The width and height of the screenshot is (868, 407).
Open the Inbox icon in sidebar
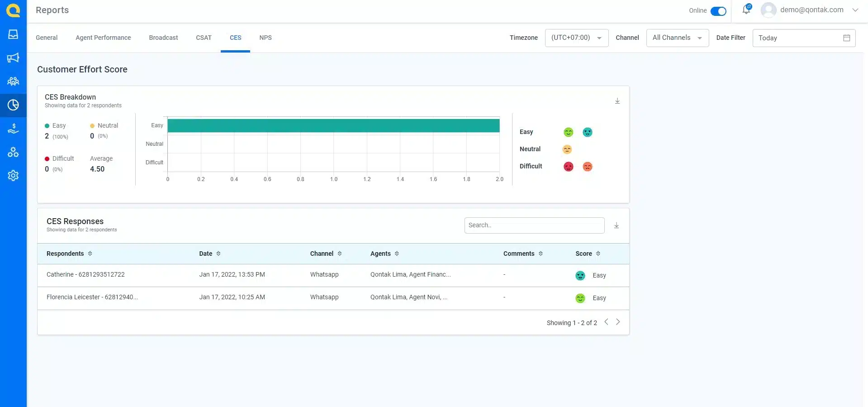[x=13, y=34]
